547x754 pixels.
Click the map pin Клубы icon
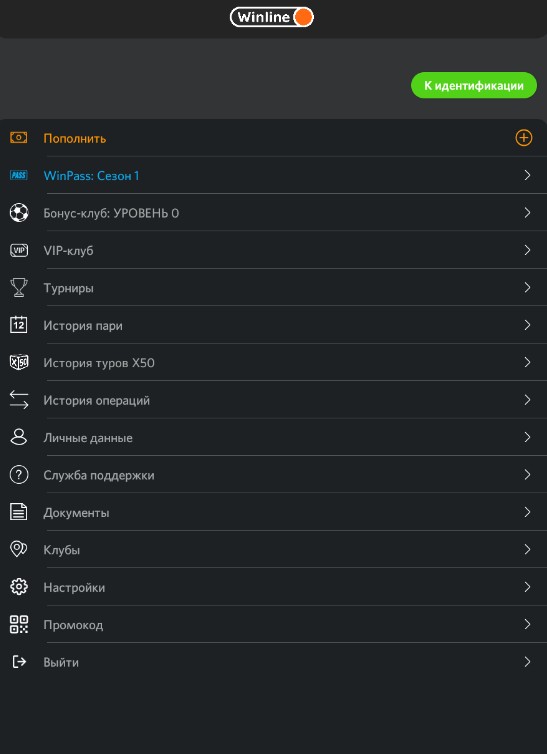point(19,549)
